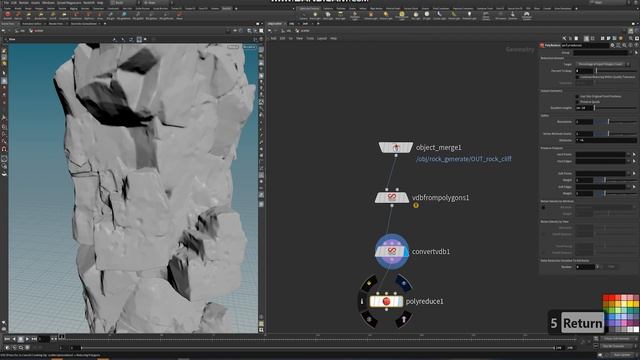Click the Camera shelf tool
The image size is (640, 360).
(303, 16)
